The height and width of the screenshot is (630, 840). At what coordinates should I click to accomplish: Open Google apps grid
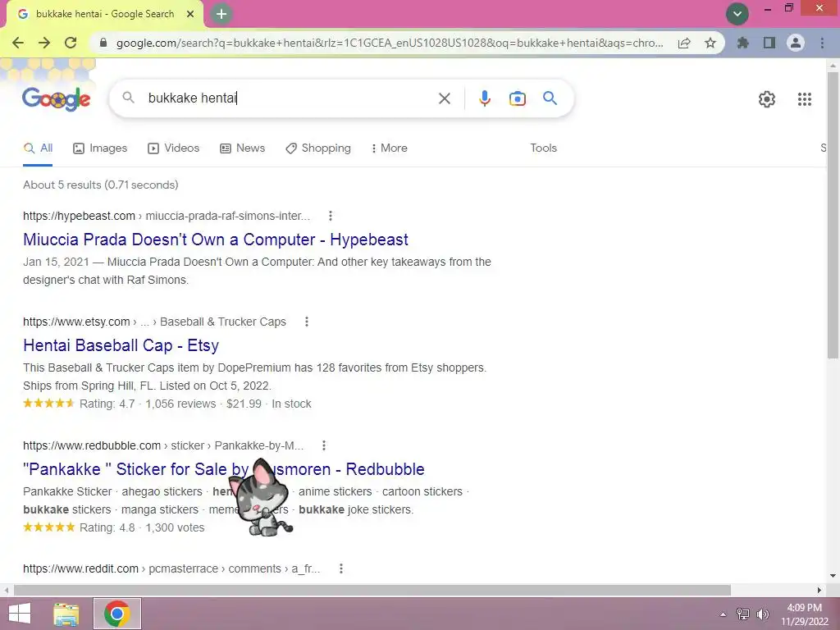(x=804, y=99)
